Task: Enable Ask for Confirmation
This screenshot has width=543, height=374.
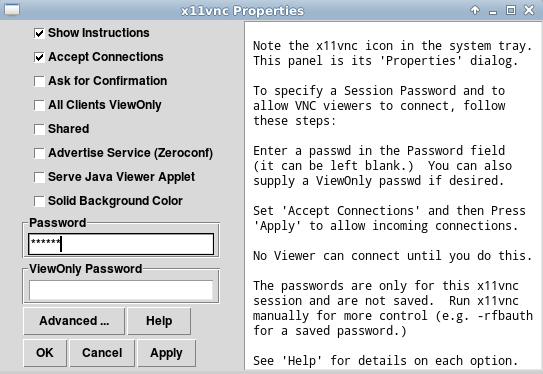Action: 39,81
